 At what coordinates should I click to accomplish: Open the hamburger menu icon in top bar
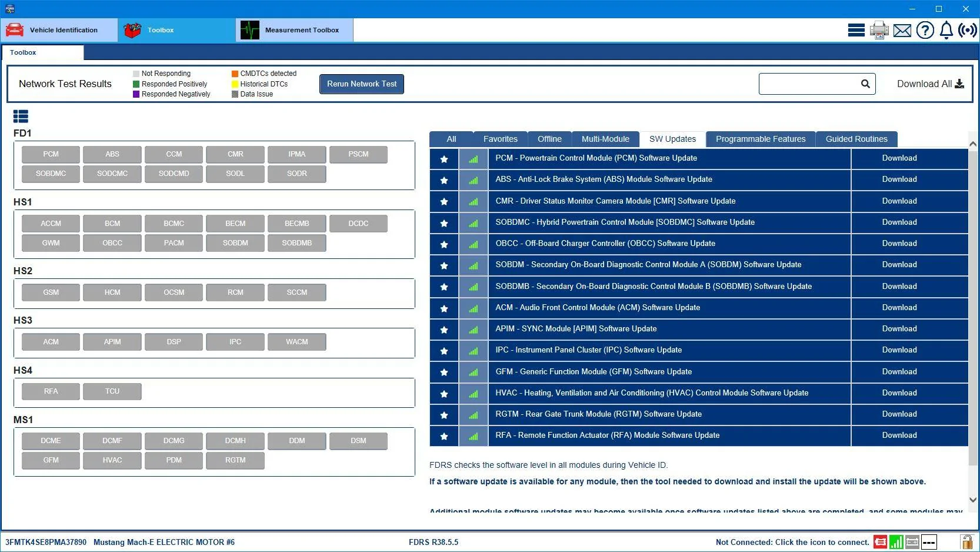[x=856, y=30]
